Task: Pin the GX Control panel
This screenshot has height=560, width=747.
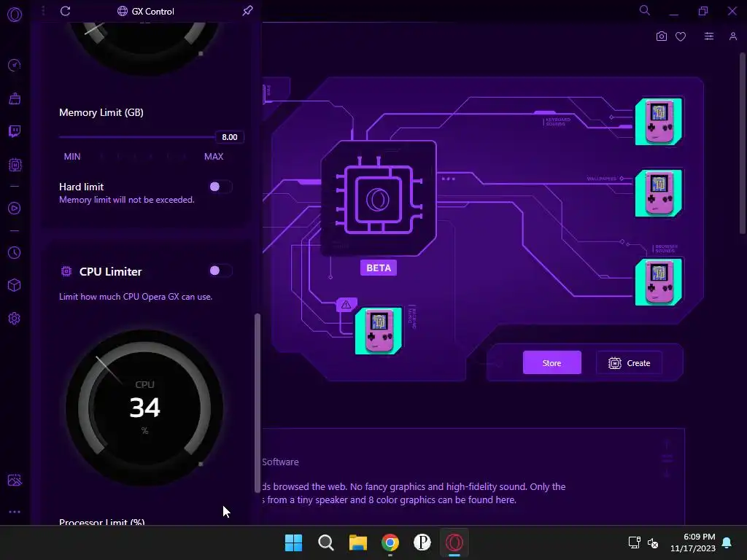Action: pos(247,11)
